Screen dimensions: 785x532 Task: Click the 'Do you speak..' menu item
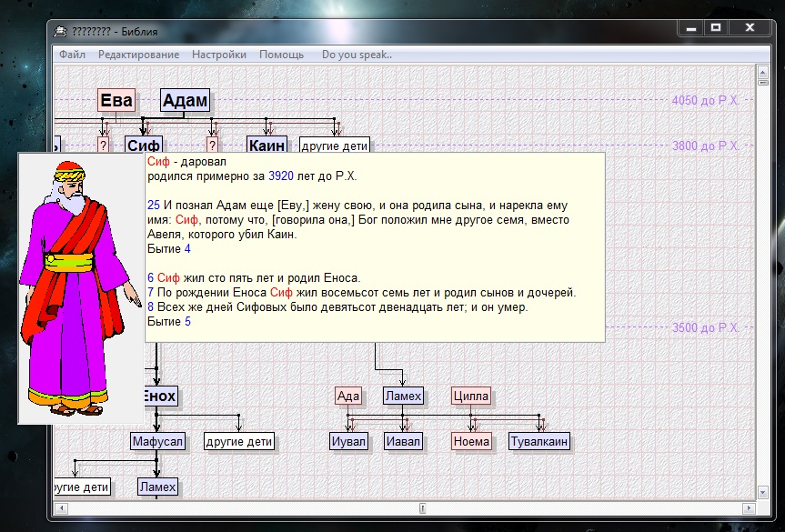tap(357, 55)
